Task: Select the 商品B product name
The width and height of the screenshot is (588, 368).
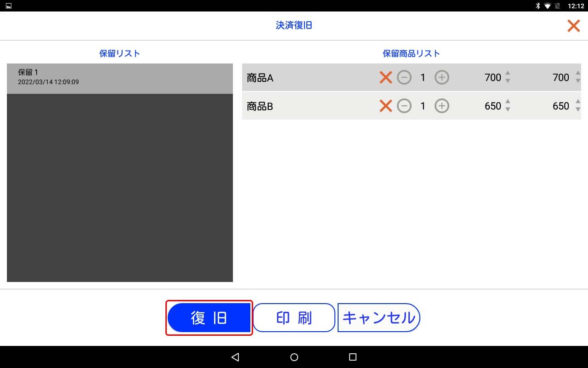Action: click(x=260, y=106)
